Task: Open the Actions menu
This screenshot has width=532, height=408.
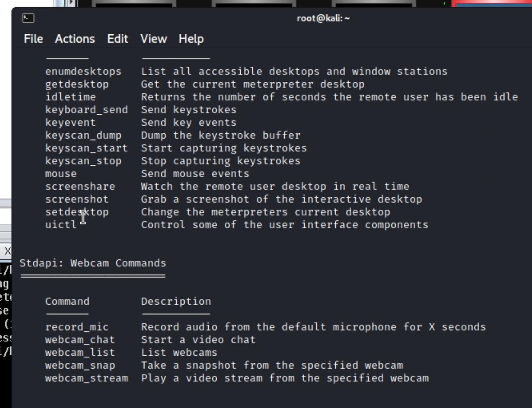Action: coord(74,39)
